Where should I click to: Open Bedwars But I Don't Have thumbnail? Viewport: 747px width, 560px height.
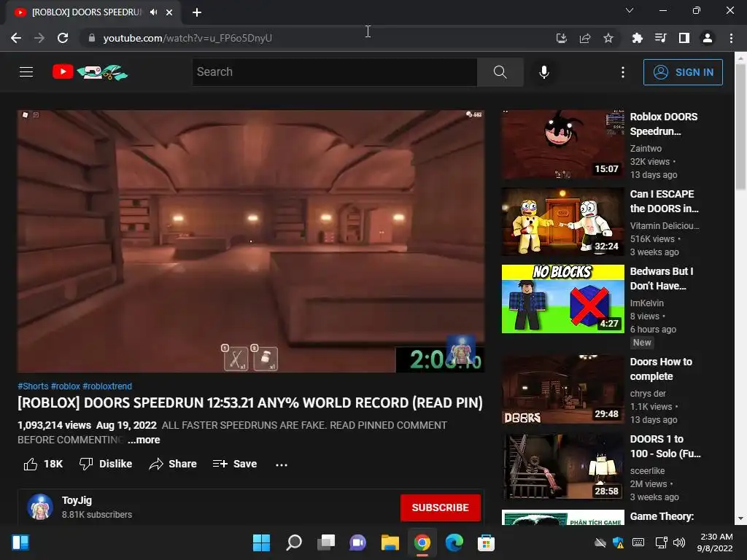point(562,299)
